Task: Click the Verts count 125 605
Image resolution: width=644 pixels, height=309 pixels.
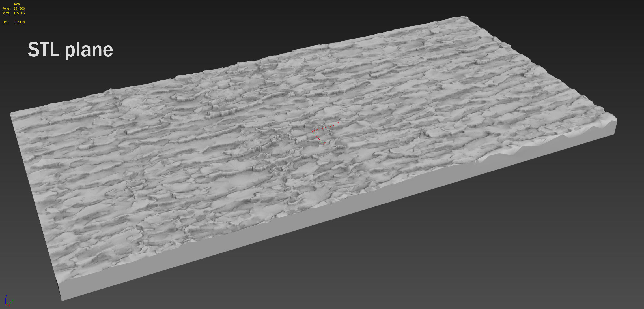Action: [19, 13]
